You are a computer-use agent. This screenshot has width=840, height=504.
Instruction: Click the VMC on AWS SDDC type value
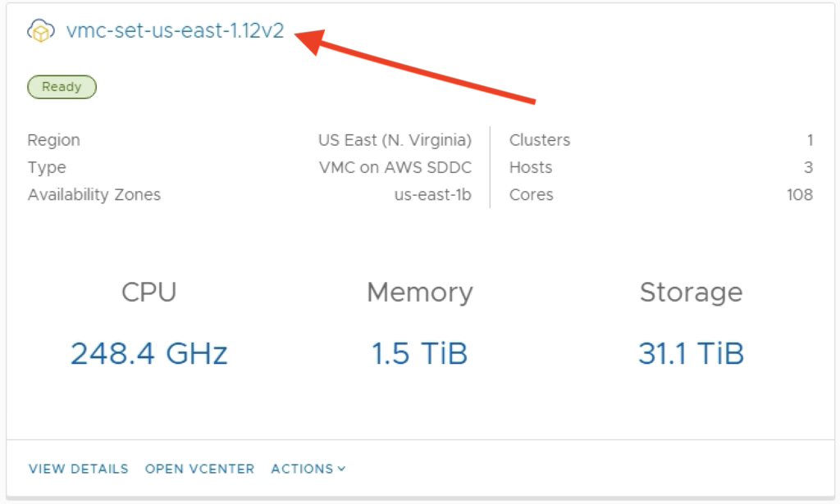pyautogui.click(x=395, y=167)
